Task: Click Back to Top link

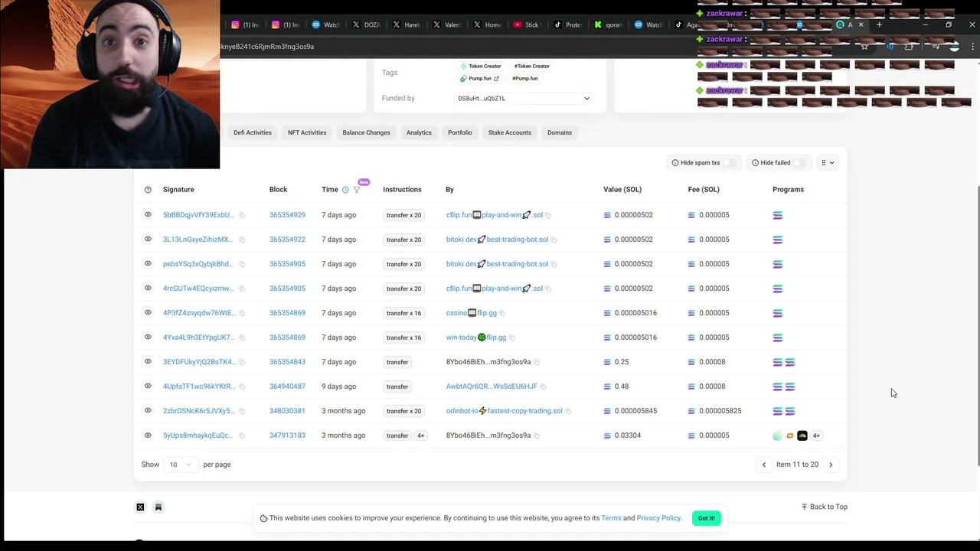Action: (x=825, y=507)
